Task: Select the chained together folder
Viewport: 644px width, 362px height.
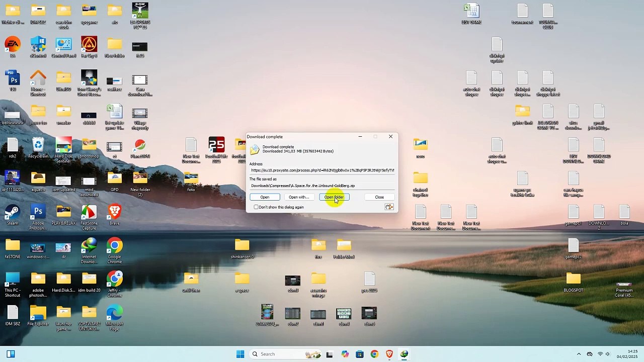Action: (421, 184)
